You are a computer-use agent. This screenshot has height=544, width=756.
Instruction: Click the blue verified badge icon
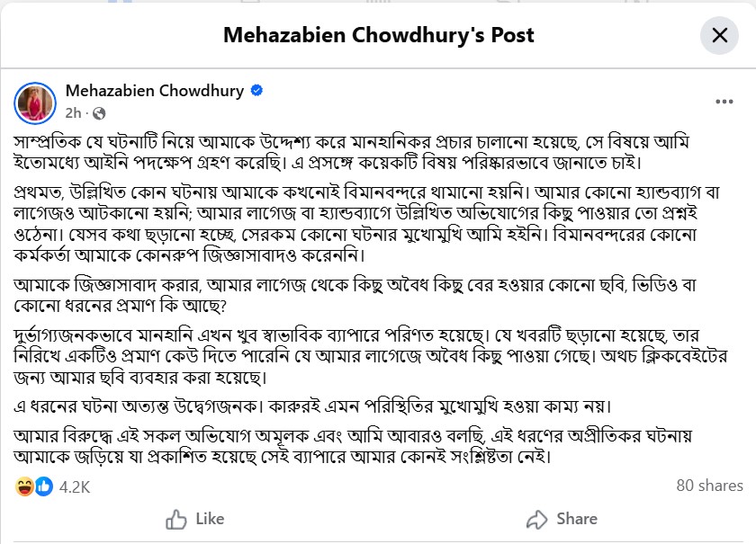(256, 91)
